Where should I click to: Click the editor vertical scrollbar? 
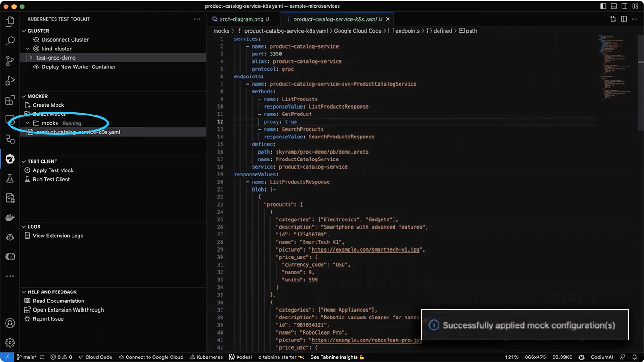[640, 82]
